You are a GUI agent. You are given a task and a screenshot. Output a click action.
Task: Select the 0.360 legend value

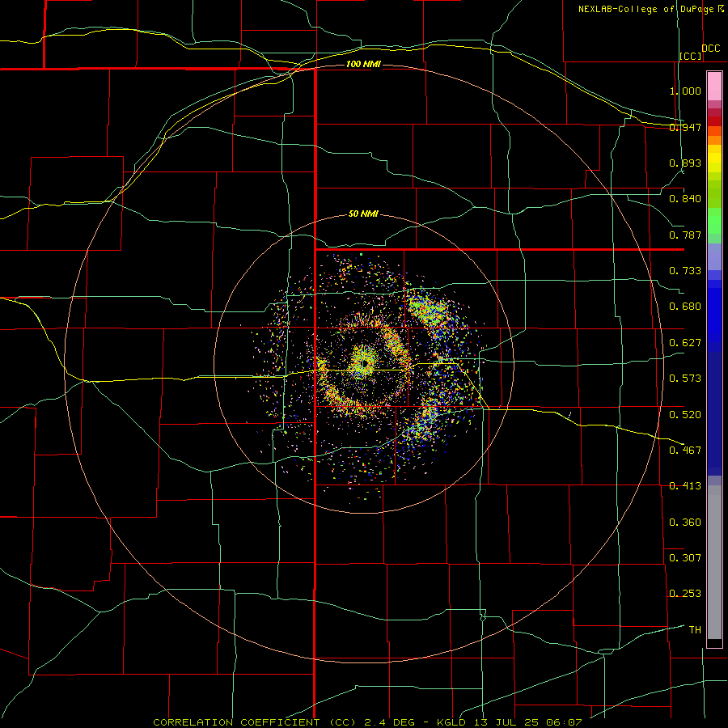point(685,523)
